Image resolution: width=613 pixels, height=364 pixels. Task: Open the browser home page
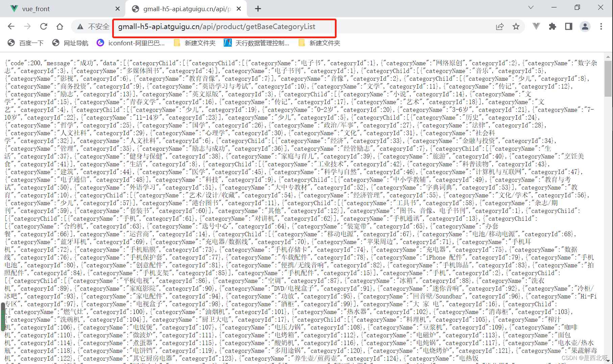tap(60, 26)
